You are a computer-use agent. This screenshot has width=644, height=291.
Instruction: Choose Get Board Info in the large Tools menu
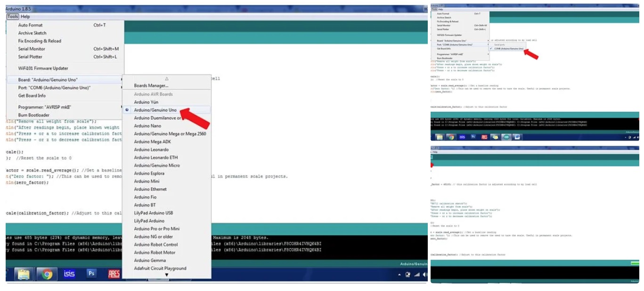tap(65, 96)
